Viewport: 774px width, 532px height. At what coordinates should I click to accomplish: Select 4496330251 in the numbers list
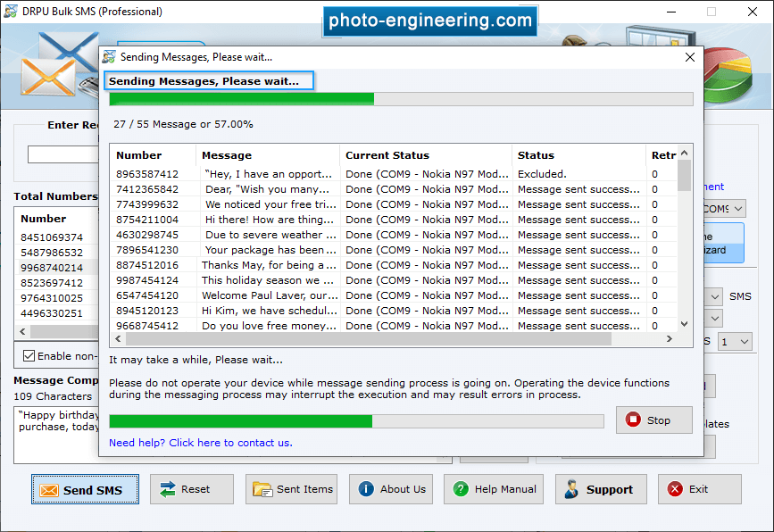[52, 313]
